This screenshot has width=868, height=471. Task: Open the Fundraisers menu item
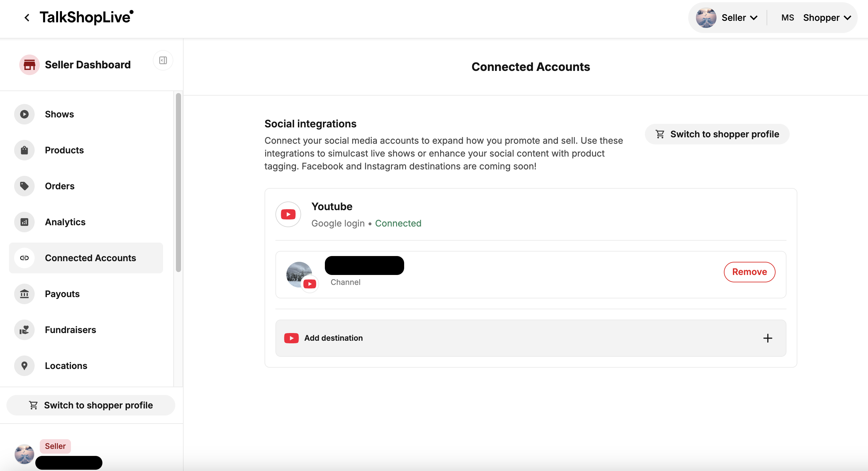[x=86, y=330]
